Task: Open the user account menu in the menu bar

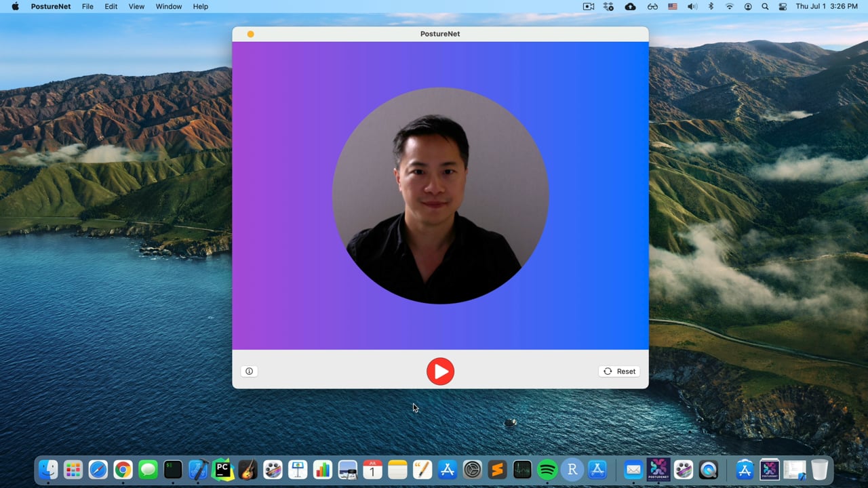Action: (748, 6)
